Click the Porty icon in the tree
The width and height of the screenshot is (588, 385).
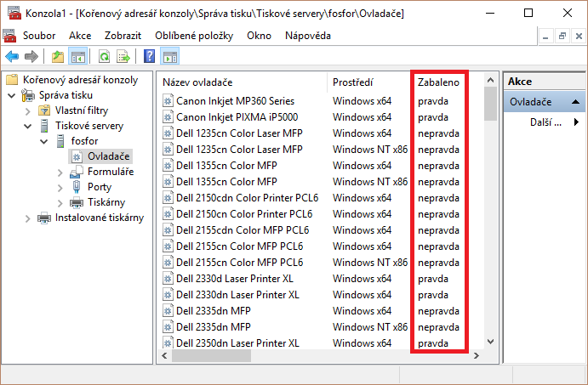click(x=77, y=187)
